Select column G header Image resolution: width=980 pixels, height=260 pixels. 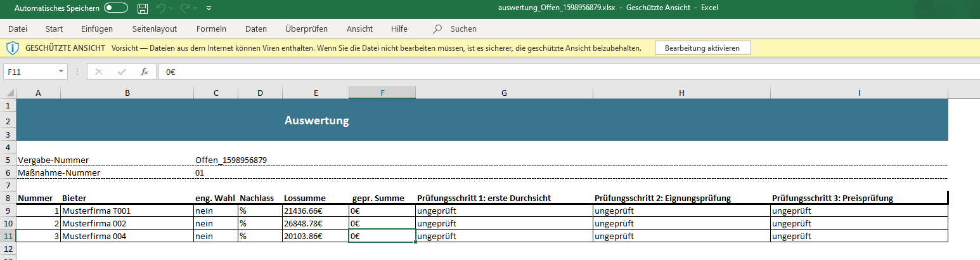[x=504, y=93]
